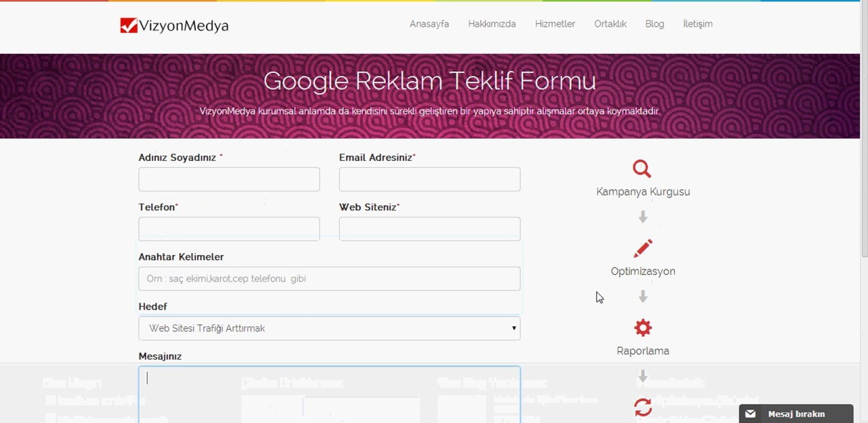Select the Ortaklık menu item
868x423 pixels.
point(610,24)
